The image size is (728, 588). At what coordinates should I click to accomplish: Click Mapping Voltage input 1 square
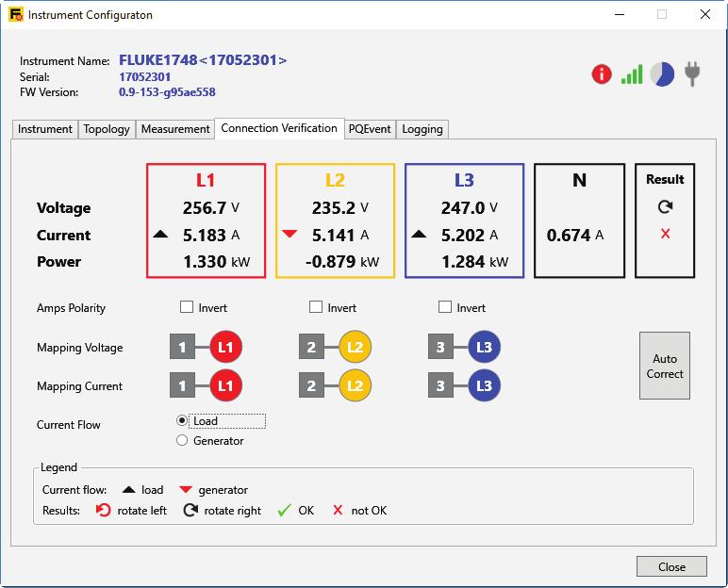[182, 347]
